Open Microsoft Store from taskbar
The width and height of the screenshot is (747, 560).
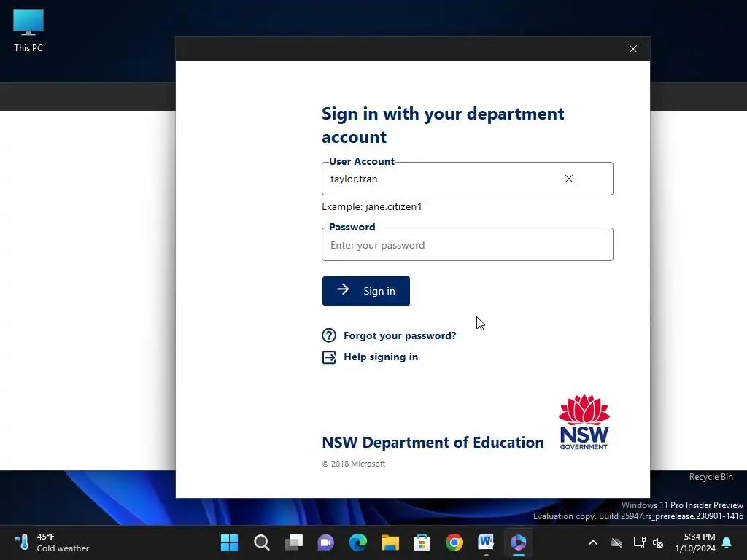point(422,542)
